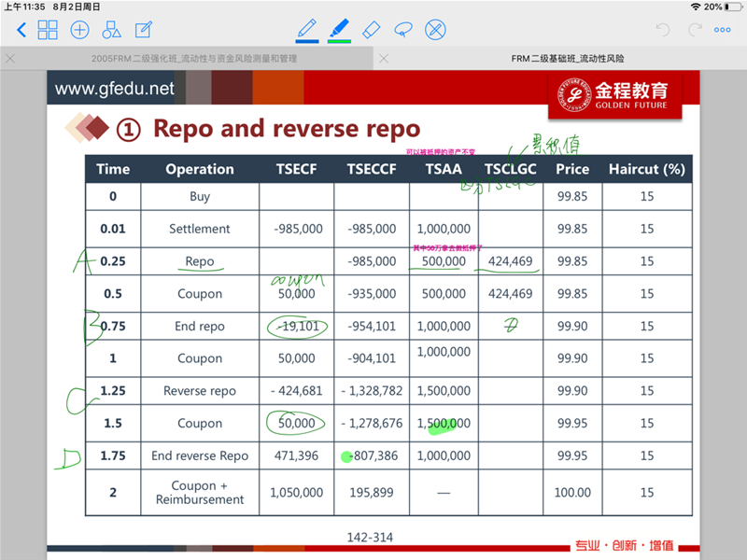Open the shapes tool
The height and width of the screenshot is (560, 747).
point(112,30)
